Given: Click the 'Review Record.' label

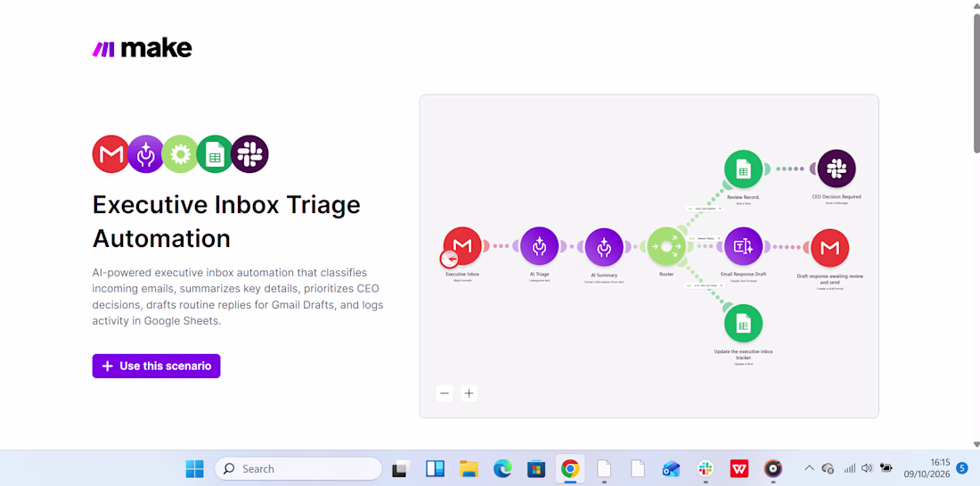Looking at the screenshot, I should (743, 196).
